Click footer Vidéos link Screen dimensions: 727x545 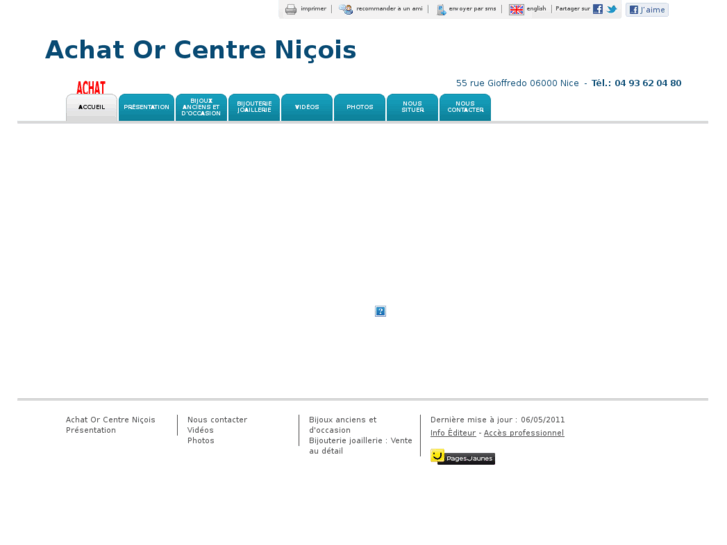coord(200,430)
